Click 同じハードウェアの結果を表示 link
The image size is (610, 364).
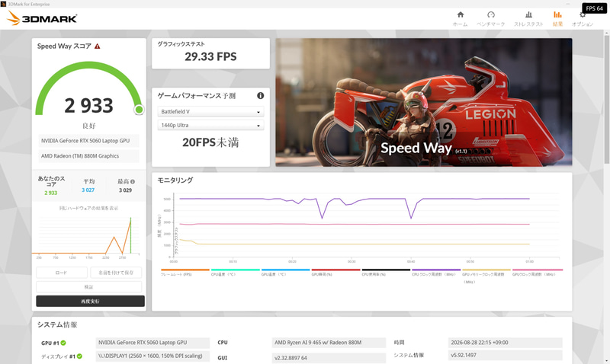point(88,208)
